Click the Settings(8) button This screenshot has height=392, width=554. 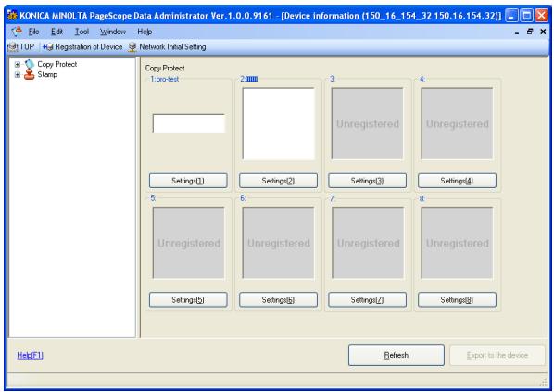(457, 299)
